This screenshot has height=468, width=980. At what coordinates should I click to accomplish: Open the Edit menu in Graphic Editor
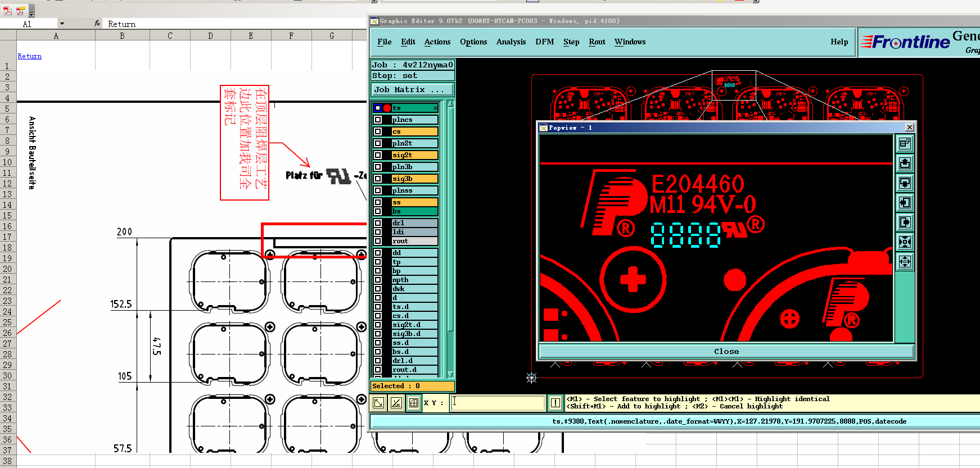pyautogui.click(x=408, y=42)
